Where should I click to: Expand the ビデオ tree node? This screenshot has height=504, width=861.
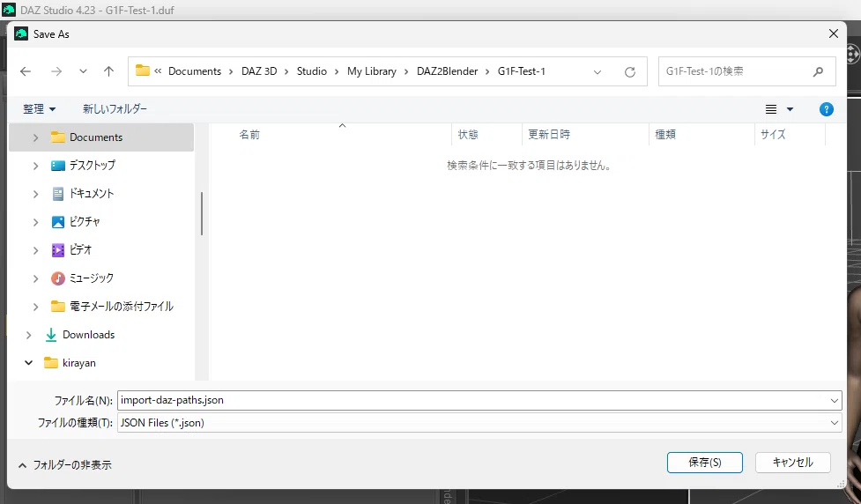[35, 250]
